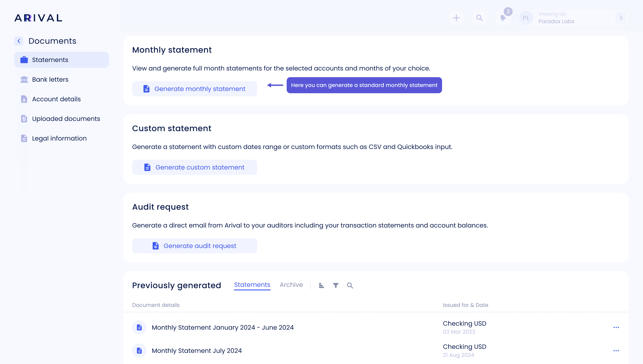Switch to the Archive tab
Image resolution: width=643 pixels, height=364 pixels.
point(291,285)
